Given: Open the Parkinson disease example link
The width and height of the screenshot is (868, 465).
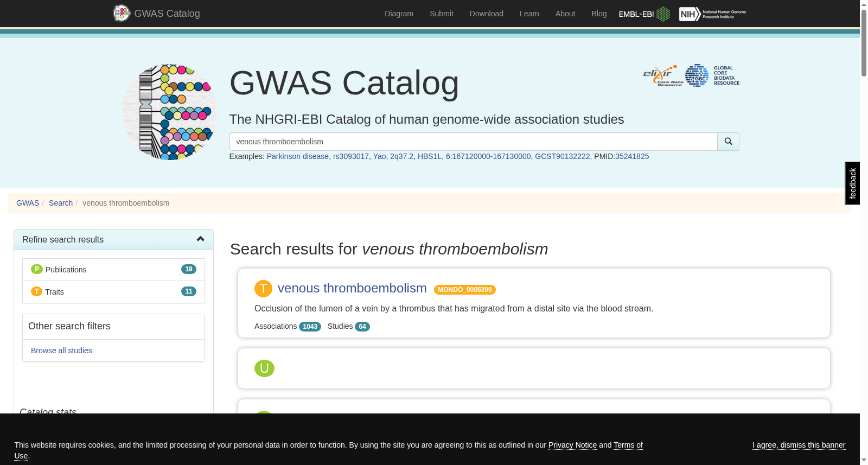Looking at the screenshot, I should [298, 156].
